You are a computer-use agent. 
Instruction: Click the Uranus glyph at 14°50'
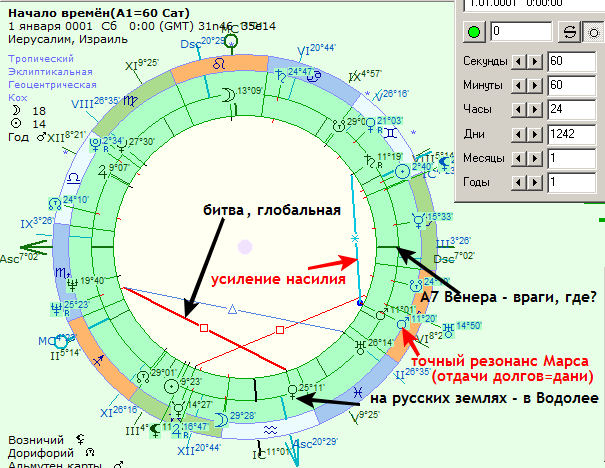pos(448,330)
